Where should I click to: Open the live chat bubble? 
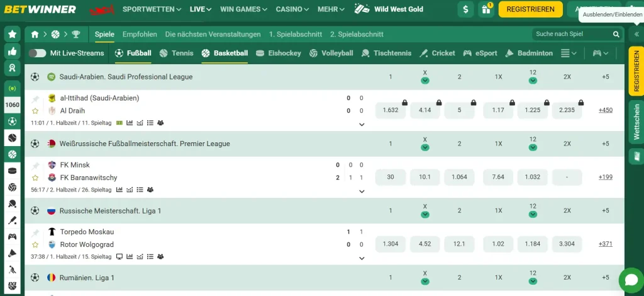pyautogui.click(x=631, y=280)
